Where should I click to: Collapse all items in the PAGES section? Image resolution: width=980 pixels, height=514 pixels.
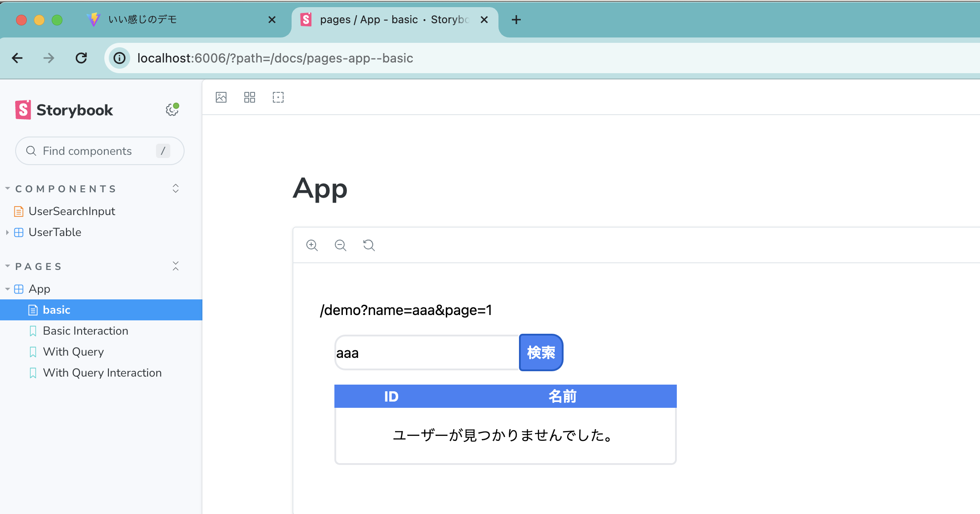point(176,266)
